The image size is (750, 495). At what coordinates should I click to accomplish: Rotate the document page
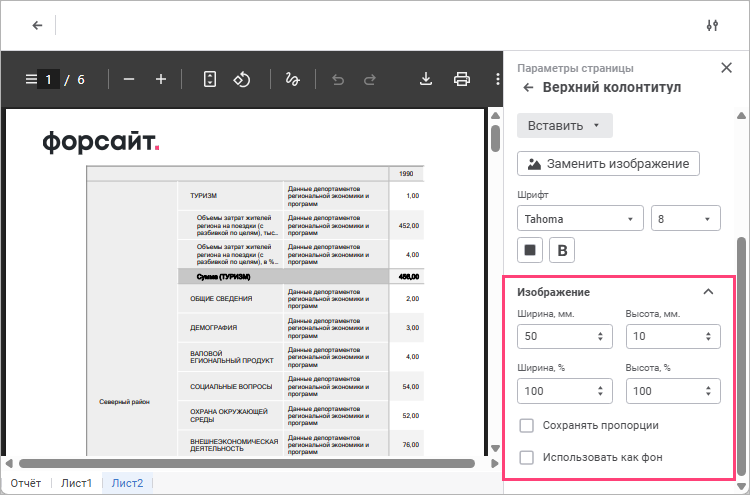pyautogui.click(x=241, y=79)
